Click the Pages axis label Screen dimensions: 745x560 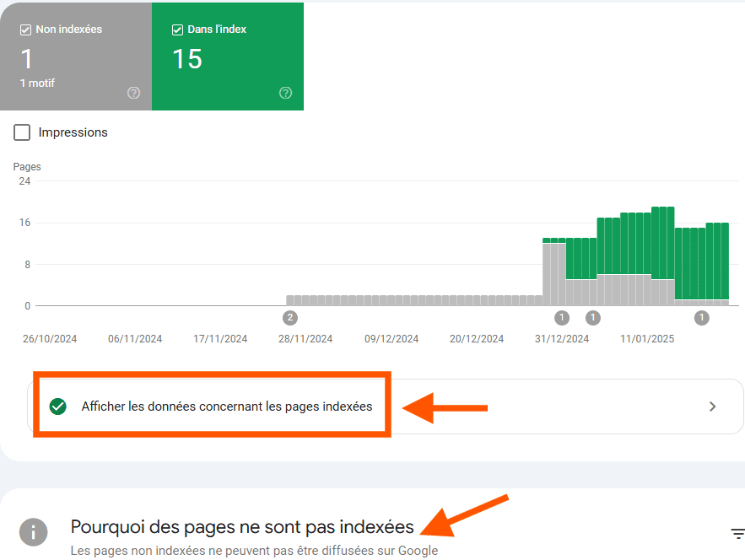27,167
